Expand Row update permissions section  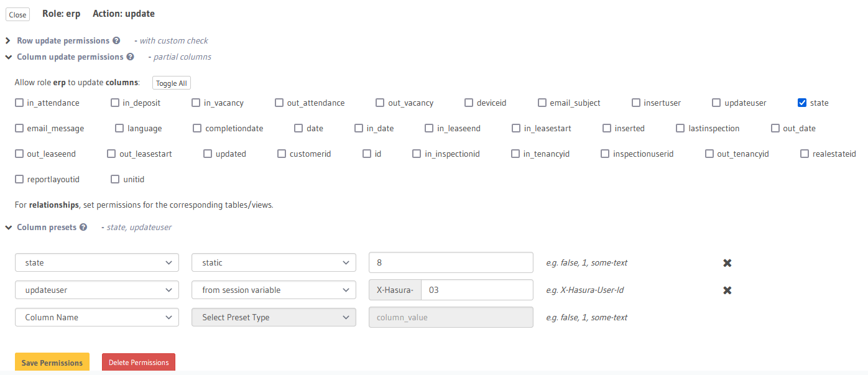[8, 40]
